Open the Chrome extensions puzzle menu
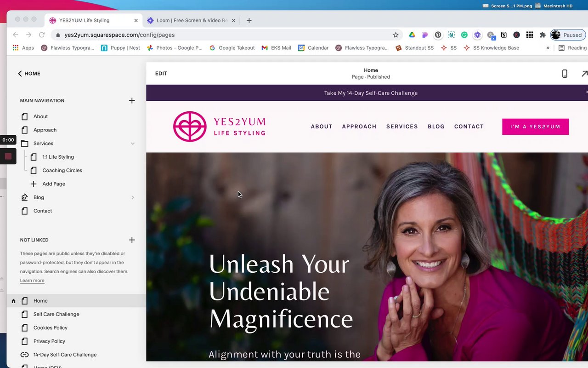This screenshot has height=368, width=588. click(x=543, y=35)
